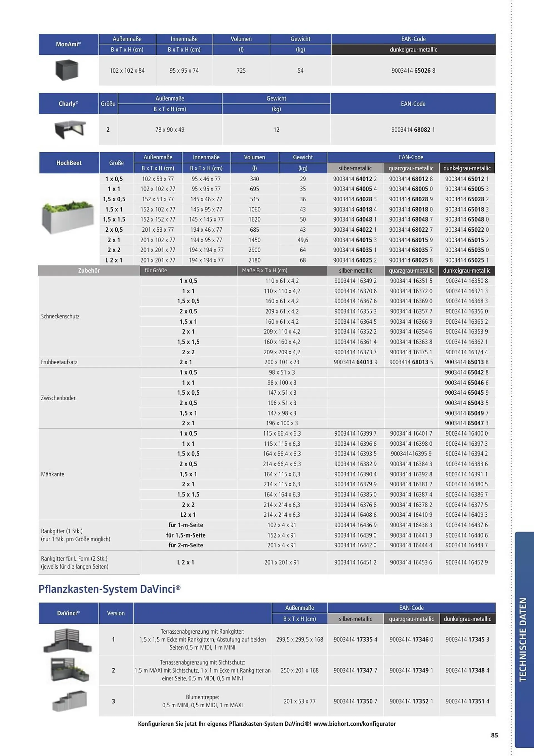Viewport: 534px width, 756px height.
Task: Select HochBeet EAN 9003414 64012 2
Action: pyautogui.click(x=355, y=179)
